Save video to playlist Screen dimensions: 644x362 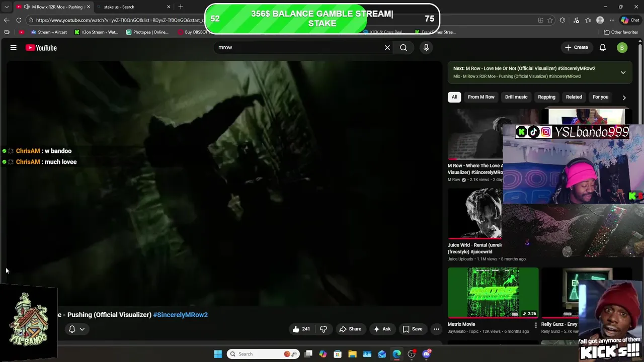(412, 329)
